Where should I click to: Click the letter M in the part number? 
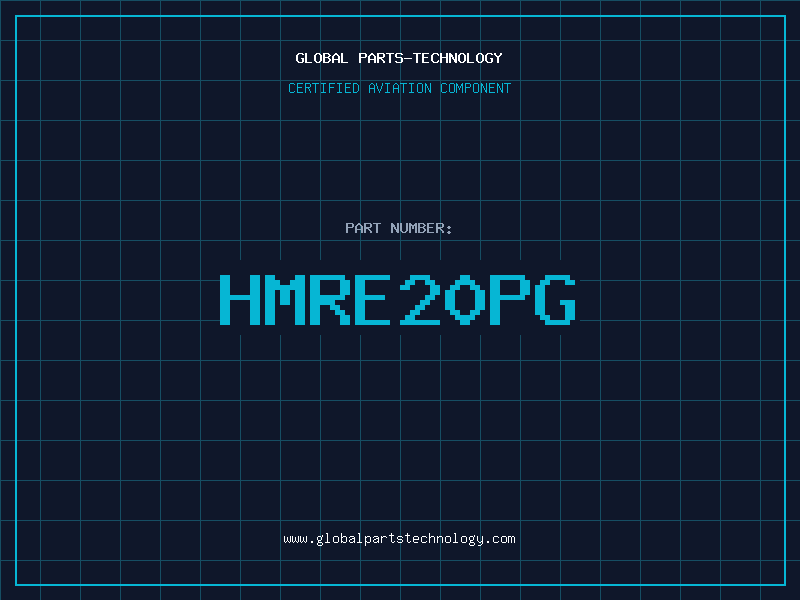285,299
